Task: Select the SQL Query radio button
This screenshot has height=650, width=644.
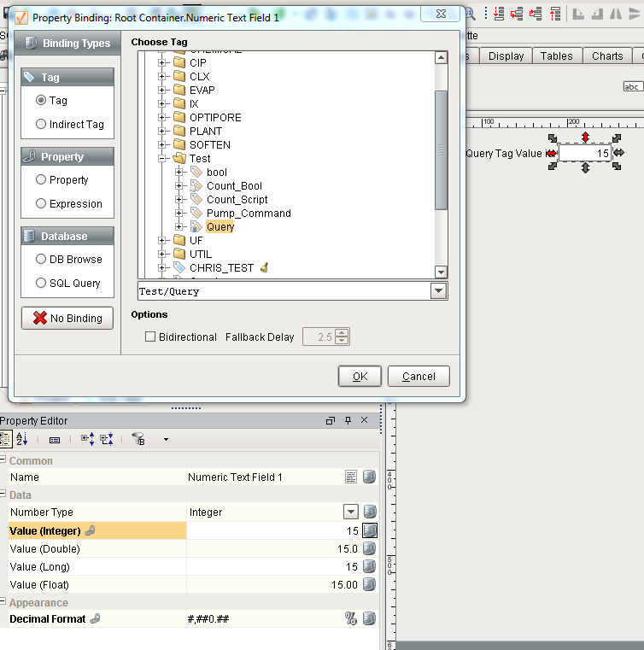Action: click(x=41, y=283)
